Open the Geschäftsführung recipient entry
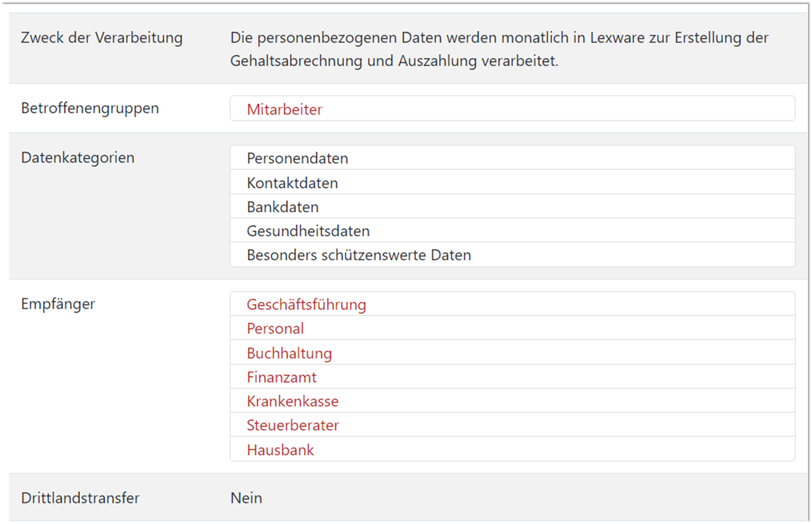 coord(306,304)
